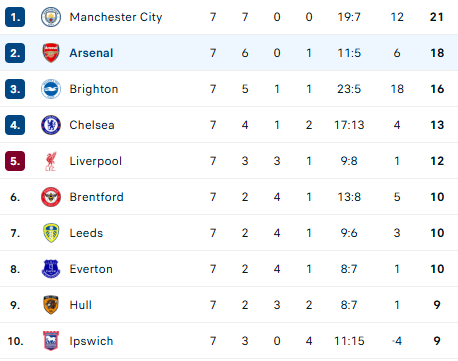Click the Brentford club crest
Image resolution: width=458 pixels, height=361 pixels.
click(x=51, y=197)
